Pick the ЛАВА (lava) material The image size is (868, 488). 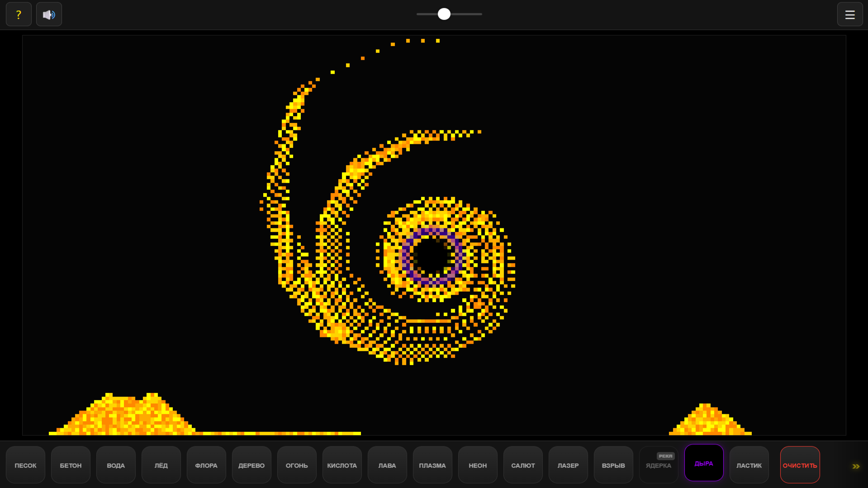tap(387, 465)
